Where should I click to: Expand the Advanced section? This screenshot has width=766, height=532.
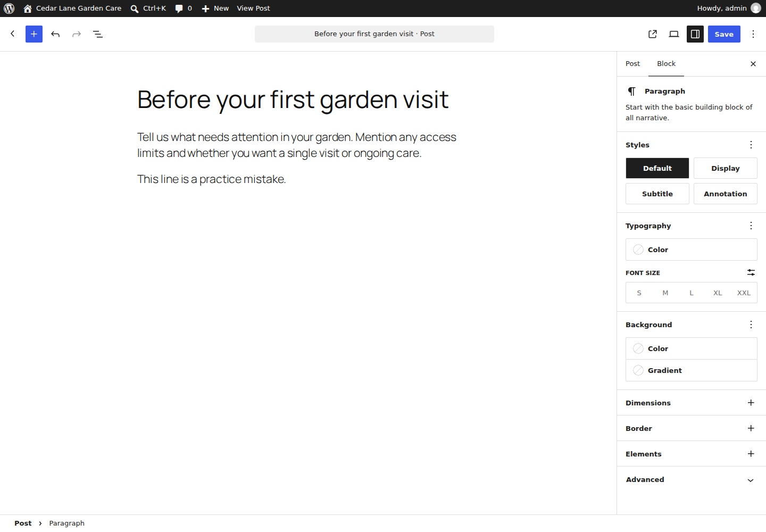[692, 479]
